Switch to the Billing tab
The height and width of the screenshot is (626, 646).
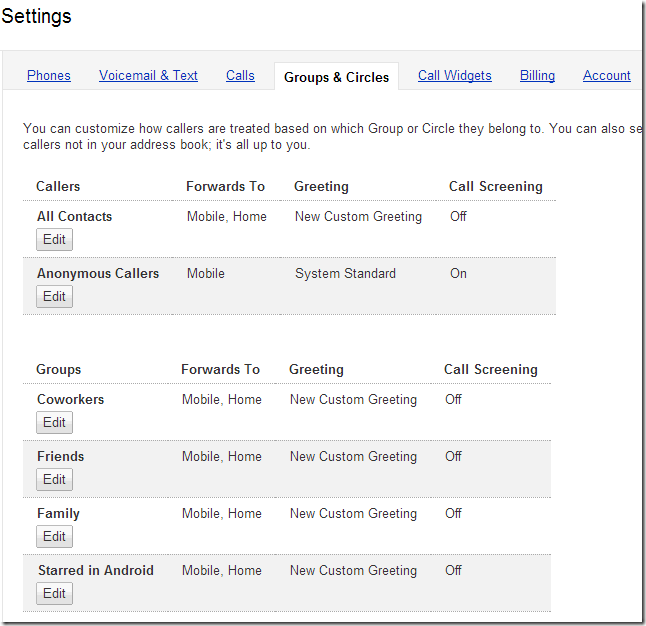(537, 75)
